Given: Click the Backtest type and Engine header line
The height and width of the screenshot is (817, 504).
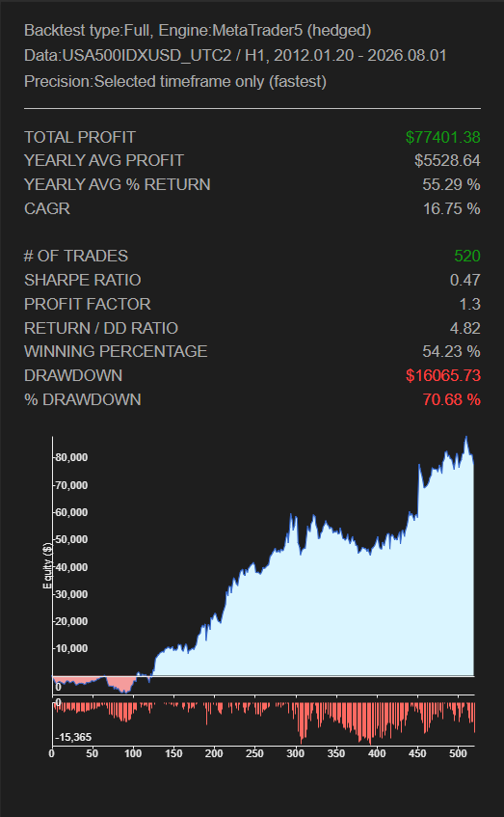Looking at the screenshot, I should (198, 31).
